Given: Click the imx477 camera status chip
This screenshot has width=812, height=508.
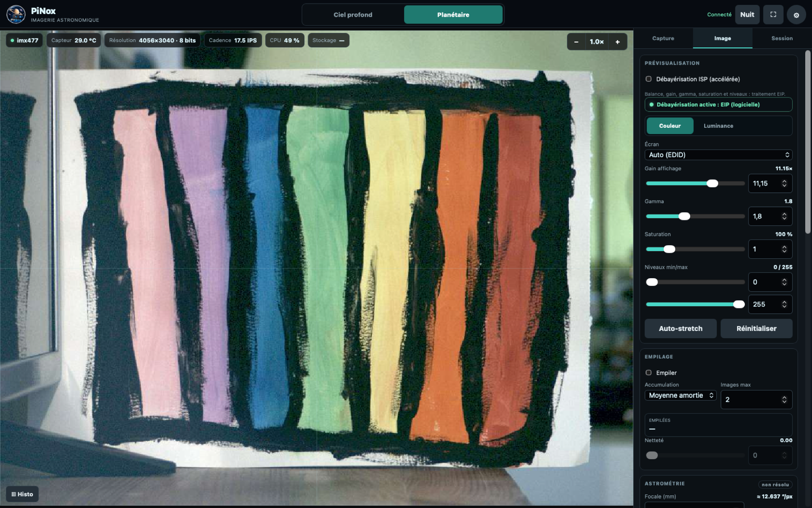Looking at the screenshot, I should [x=25, y=40].
